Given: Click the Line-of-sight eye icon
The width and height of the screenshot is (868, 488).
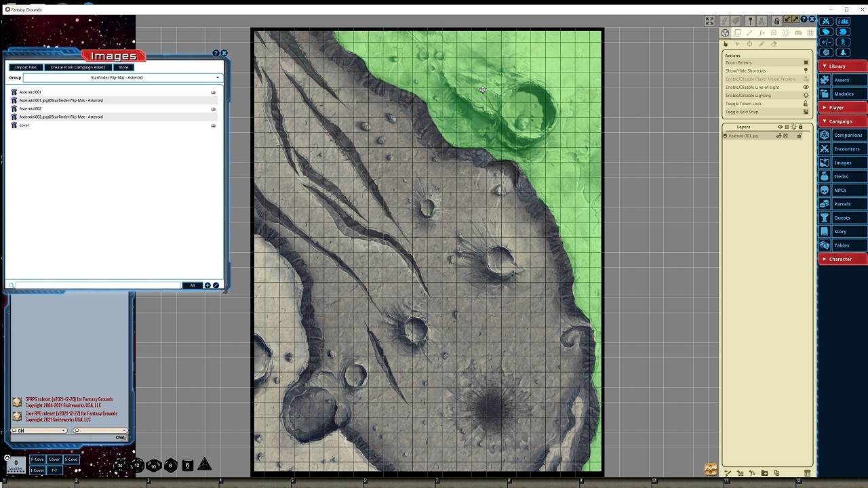Looking at the screenshot, I should point(806,87).
